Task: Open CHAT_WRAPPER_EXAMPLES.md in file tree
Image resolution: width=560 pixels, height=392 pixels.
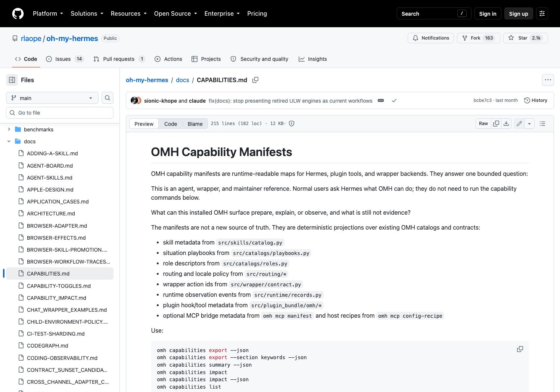Action: (67, 310)
